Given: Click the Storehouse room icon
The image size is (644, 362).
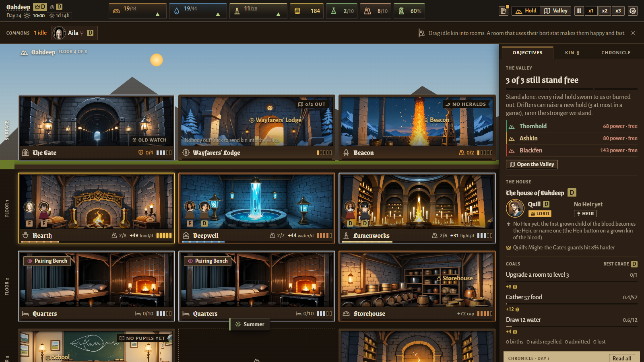Looking at the screenshot, I should (346, 314).
